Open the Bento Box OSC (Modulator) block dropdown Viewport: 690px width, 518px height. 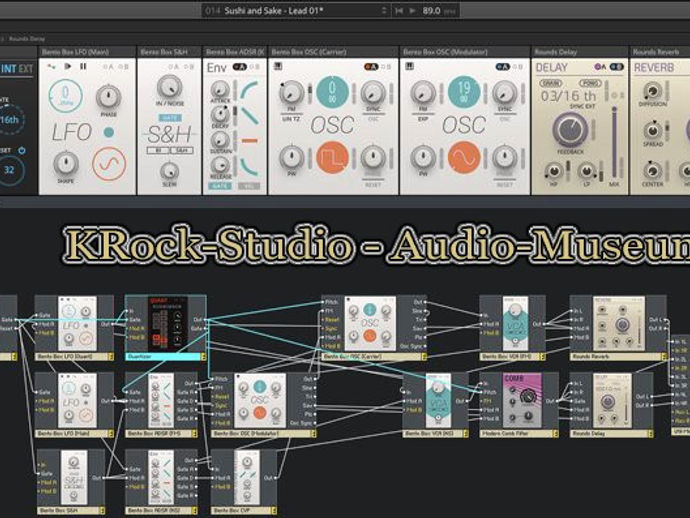313,434
